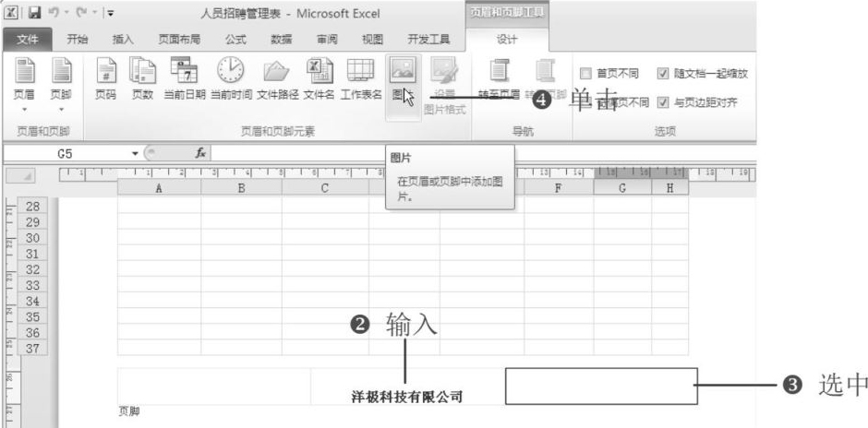868x428 pixels.
Task: Click the Go to Footer navigation icon
Action: [545, 70]
